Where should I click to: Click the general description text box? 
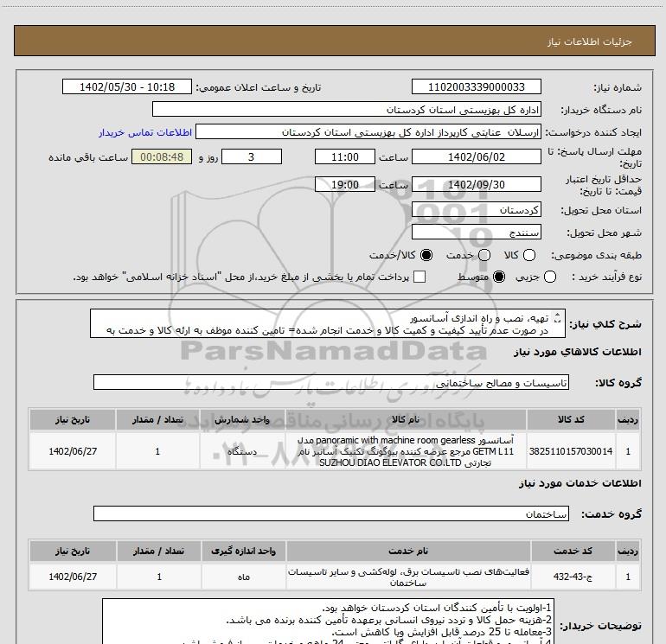(328, 324)
